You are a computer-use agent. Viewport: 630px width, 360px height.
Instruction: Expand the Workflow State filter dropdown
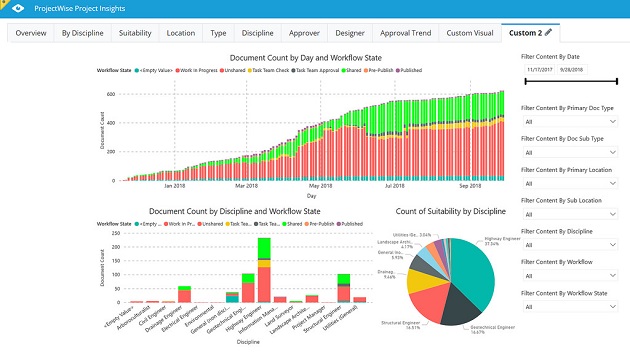[x=570, y=307]
